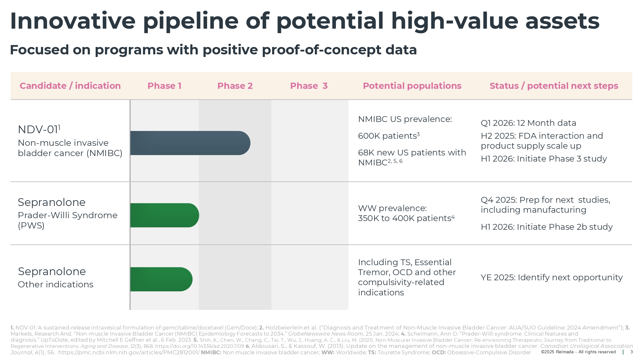This screenshot has height=362, width=644.
Task: Select the 'Candidate / indication' column header
Action: pyautogui.click(x=70, y=86)
